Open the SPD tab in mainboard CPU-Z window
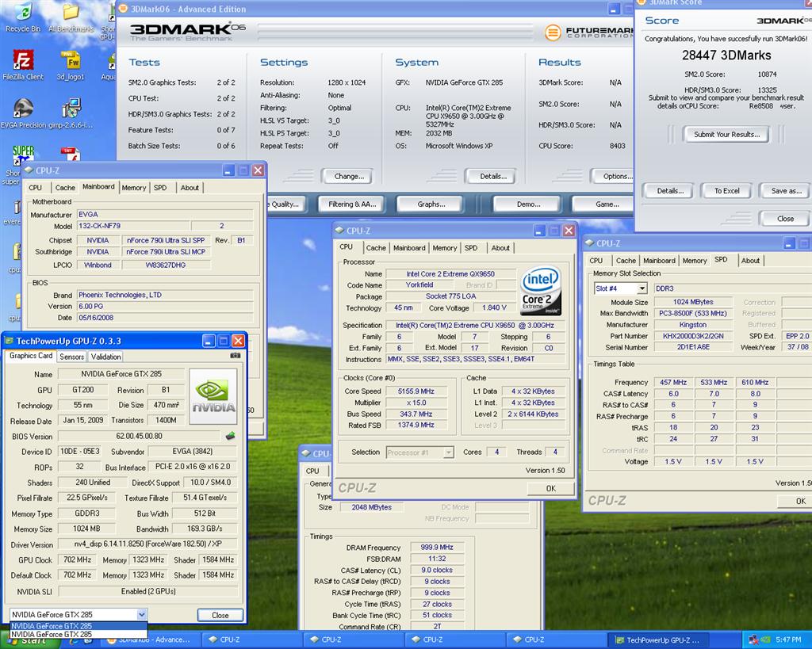Screen dimensions: 812x649 point(160,188)
